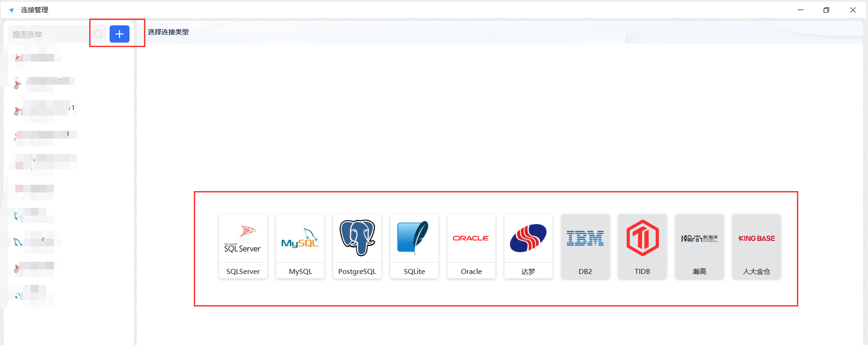Choose the 人大金仓 Kingbase card
Screen dimensions: 868x345
757,246
